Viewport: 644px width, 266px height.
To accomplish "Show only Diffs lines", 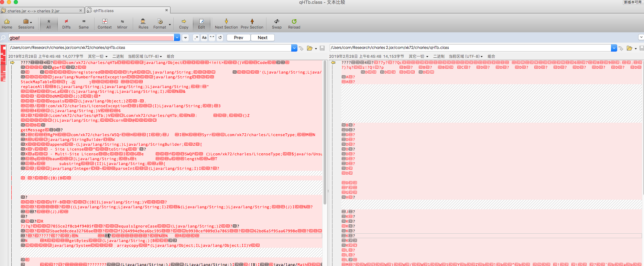I will pyautogui.click(x=66, y=24).
